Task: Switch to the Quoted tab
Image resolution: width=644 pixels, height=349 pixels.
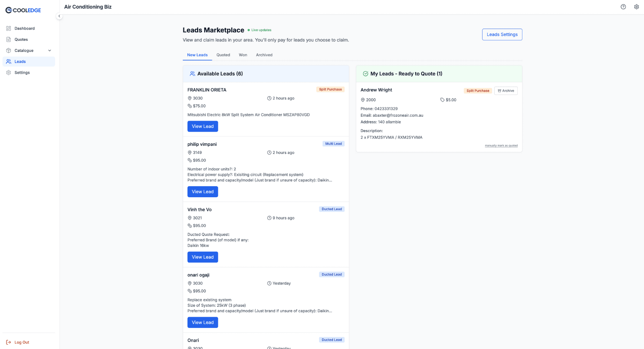Action: pyautogui.click(x=223, y=55)
